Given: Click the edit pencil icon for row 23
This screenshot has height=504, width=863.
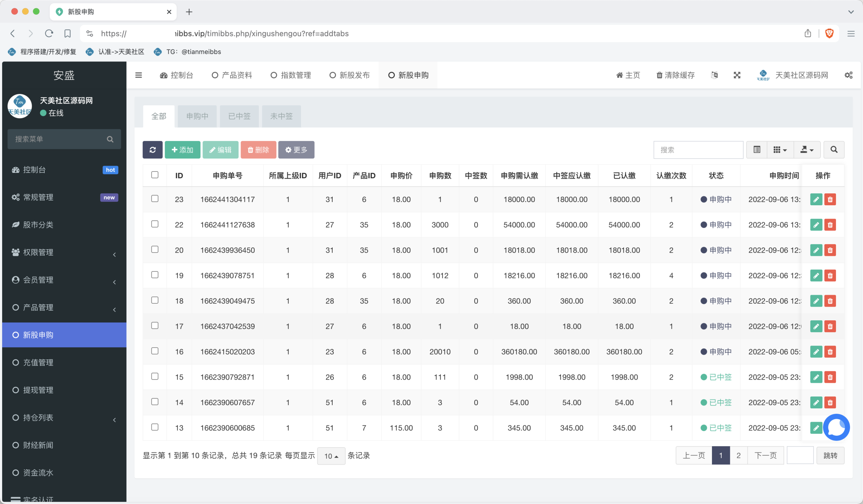Looking at the screenshot, I should 816,200.
